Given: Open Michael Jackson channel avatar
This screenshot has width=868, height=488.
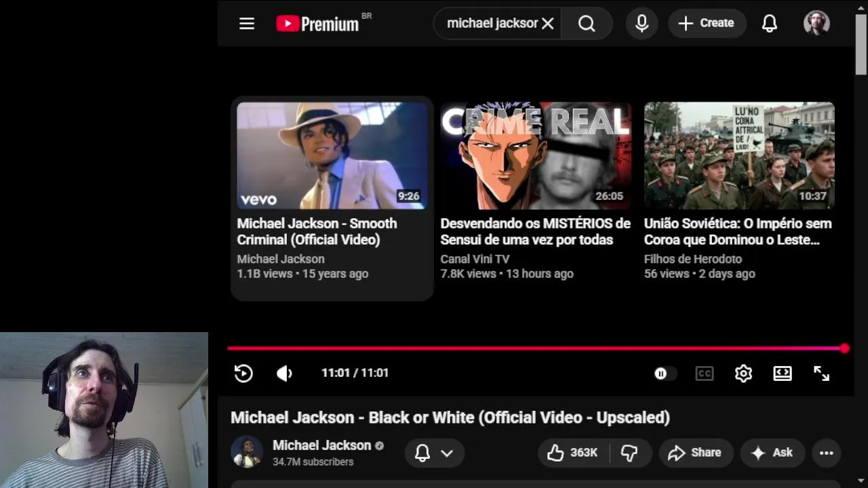Looking at the screenshot, I should point(247,452).
